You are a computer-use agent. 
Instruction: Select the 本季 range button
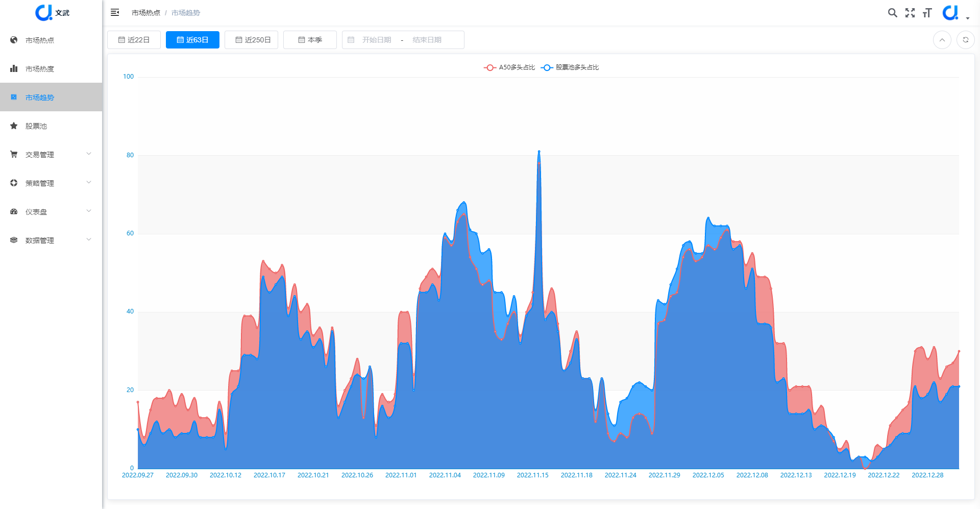pos(310,40)
